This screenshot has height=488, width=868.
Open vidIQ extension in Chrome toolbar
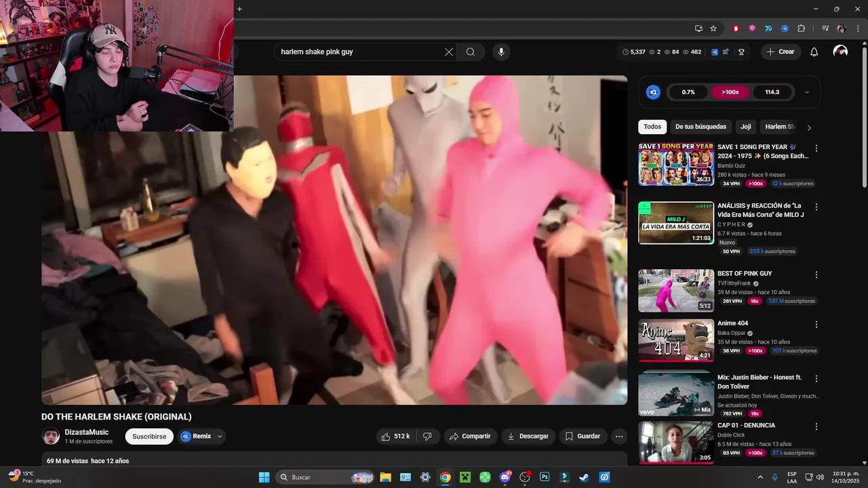tap(785, 28)
